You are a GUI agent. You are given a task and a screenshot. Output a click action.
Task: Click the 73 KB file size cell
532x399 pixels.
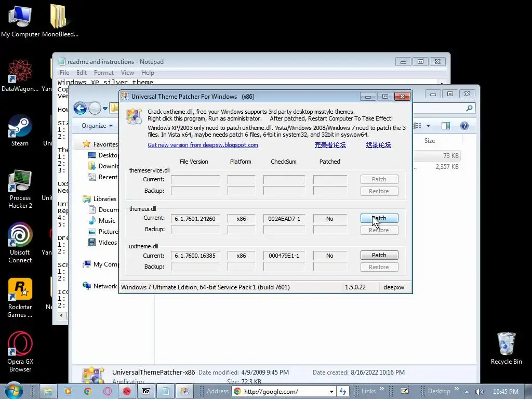point(451,156)
